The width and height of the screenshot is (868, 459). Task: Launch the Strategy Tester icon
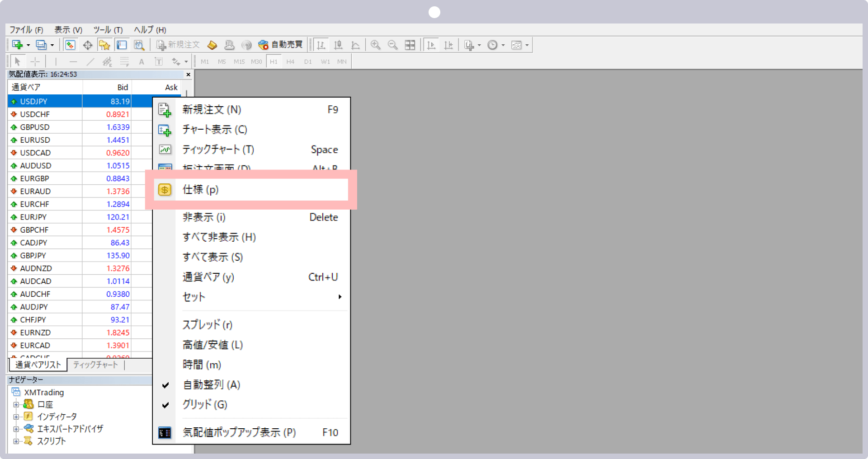tap(139, 45)
